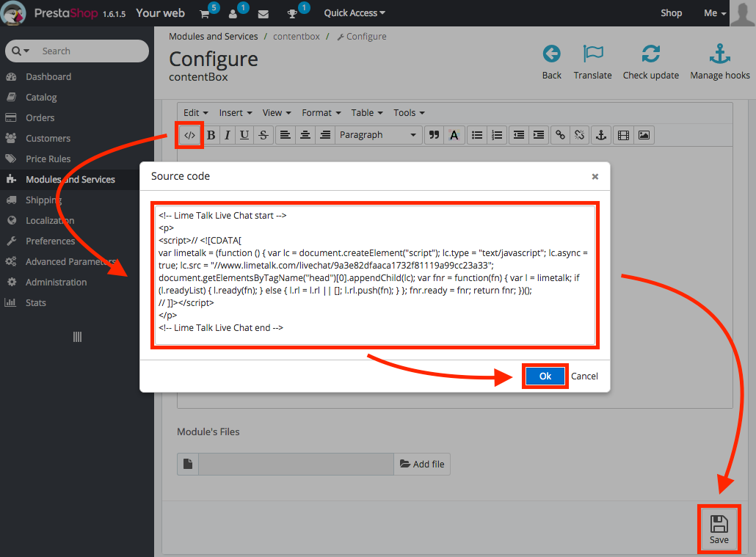Open the text color tool
The height and width of the screenshot is (557, 756).
coord(454,135)
